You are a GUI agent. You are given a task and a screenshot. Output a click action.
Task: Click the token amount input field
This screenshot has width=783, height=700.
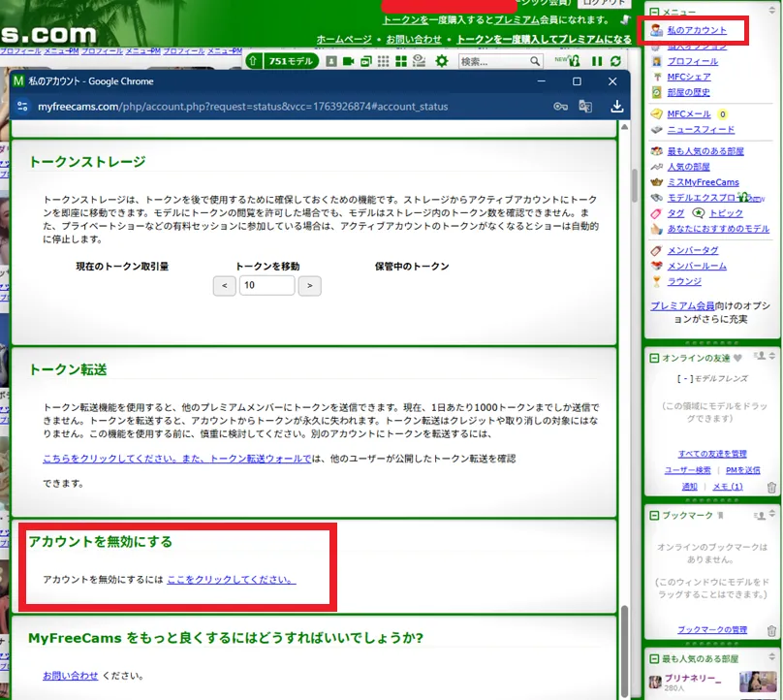266,285
